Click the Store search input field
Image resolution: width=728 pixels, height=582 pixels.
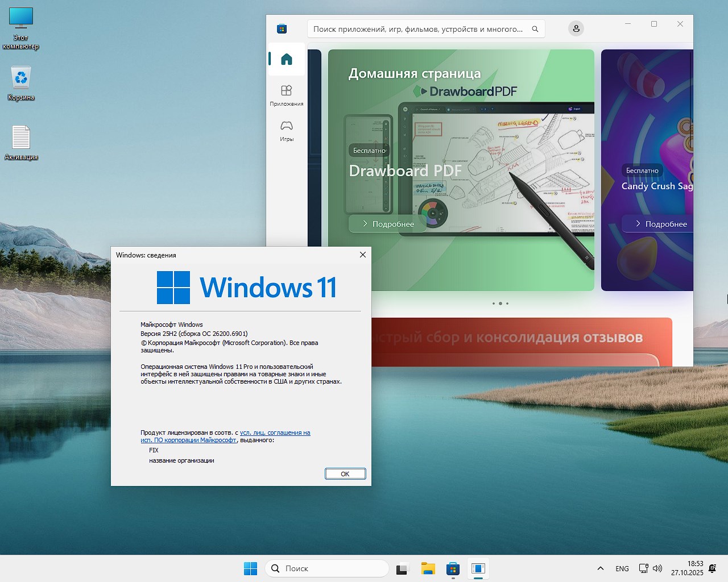coord(418,29)
